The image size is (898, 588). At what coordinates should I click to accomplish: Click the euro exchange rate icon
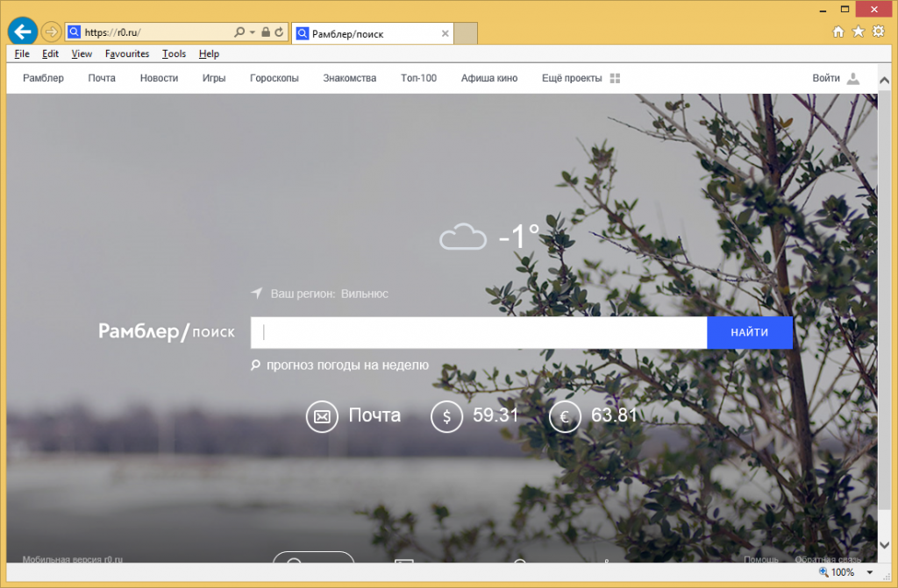tap(566, 416)
